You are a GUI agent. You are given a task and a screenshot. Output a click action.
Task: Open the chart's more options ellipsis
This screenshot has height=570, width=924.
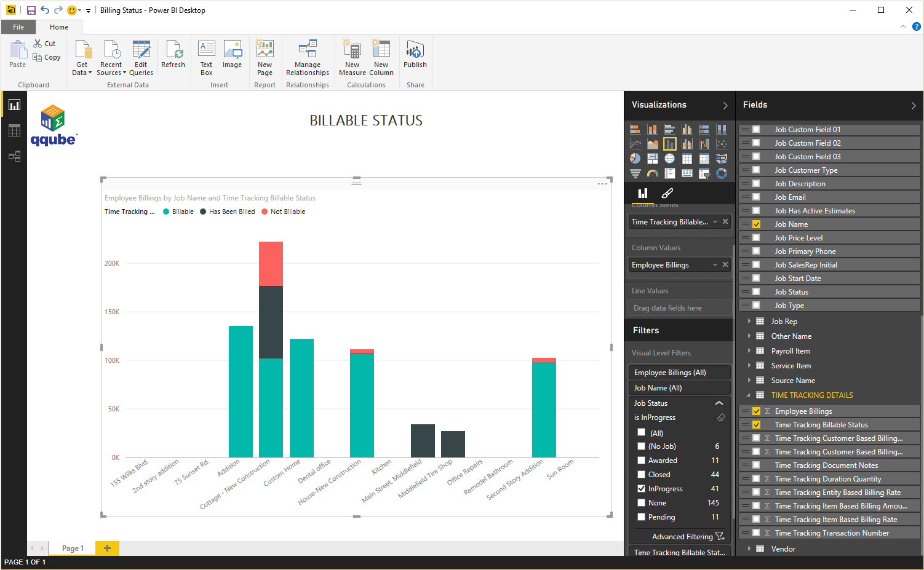[602, 184]
